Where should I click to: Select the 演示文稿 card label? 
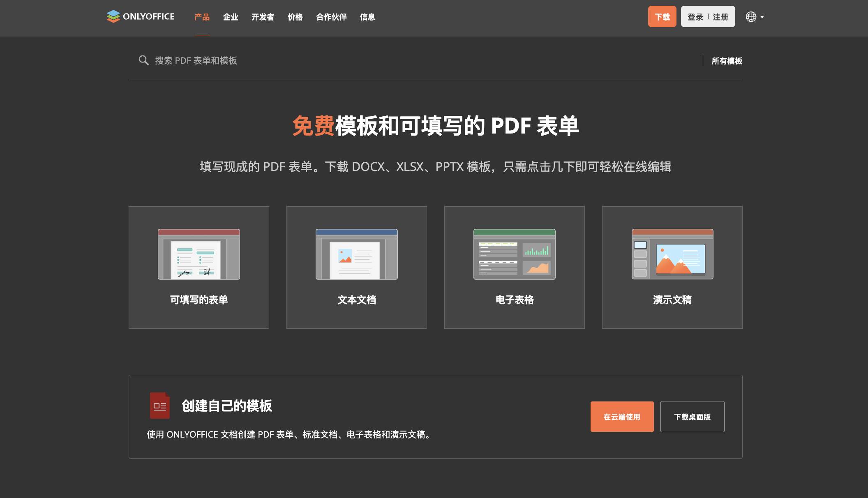pos(672,300)
